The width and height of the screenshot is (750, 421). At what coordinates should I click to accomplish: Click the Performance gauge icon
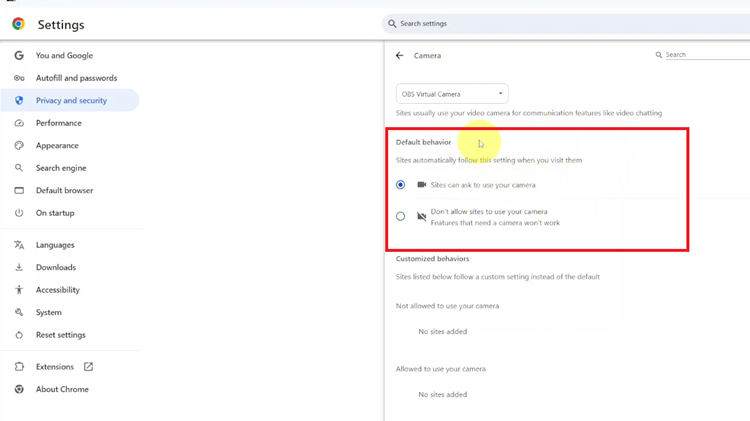(x=19, y=123)
